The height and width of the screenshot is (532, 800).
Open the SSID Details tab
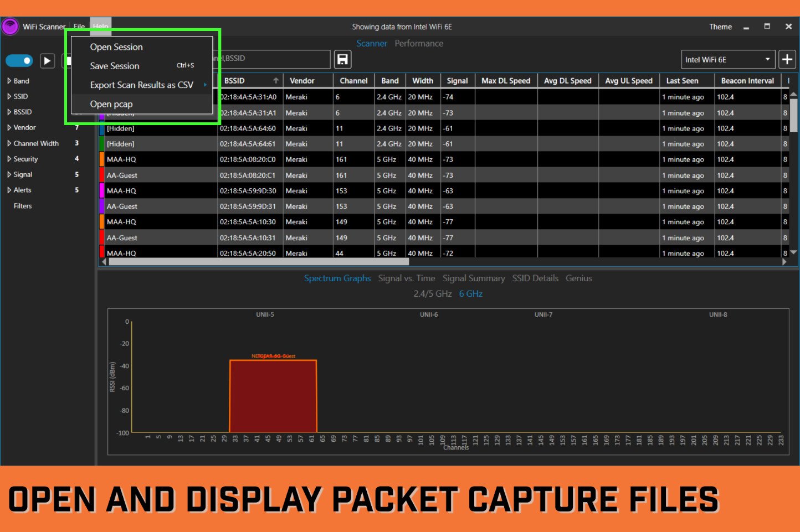(x=535, y=278)
